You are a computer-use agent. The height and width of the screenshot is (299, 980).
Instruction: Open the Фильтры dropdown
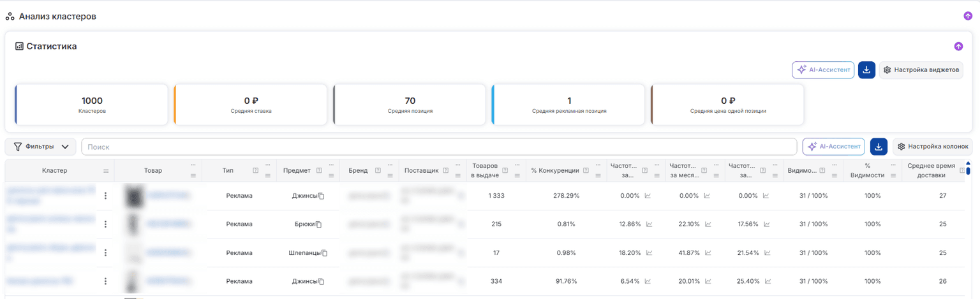pyautogui.click(x=41, y=147)
